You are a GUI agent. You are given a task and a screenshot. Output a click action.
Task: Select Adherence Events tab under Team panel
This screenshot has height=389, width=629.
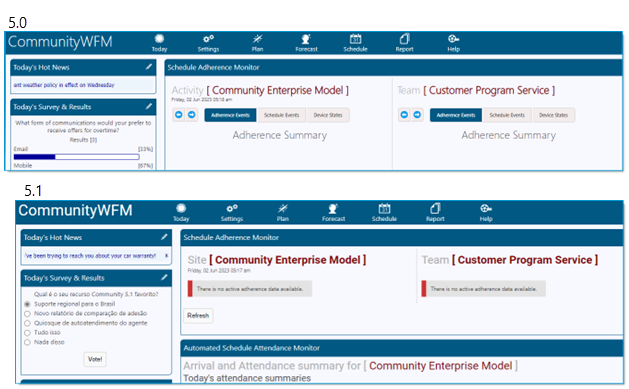coord(456,115)
